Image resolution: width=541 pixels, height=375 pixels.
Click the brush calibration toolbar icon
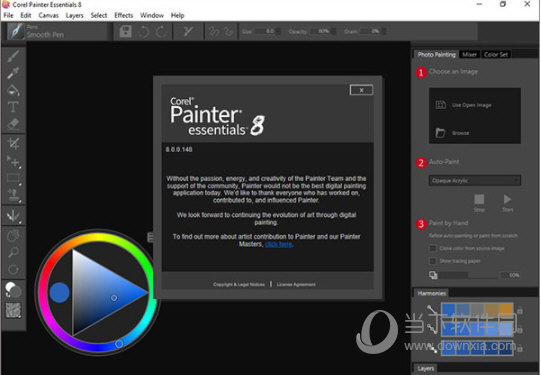coord(188,31)
